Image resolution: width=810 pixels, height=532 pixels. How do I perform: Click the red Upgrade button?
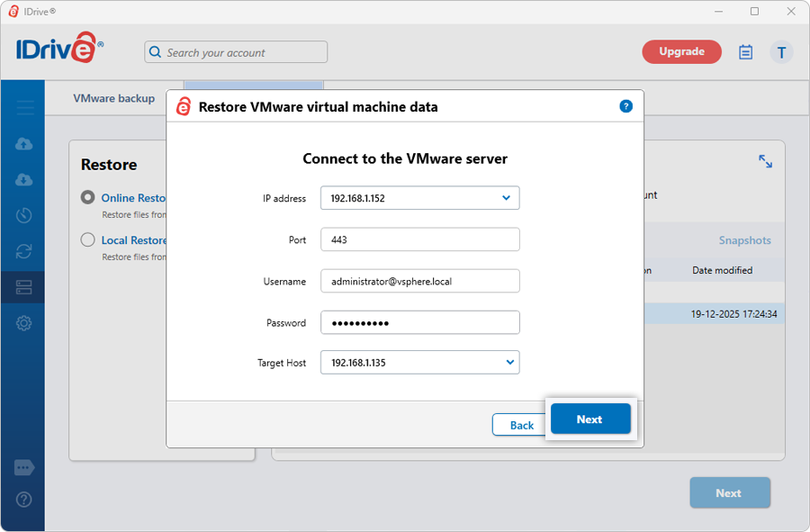click(681, 52)
